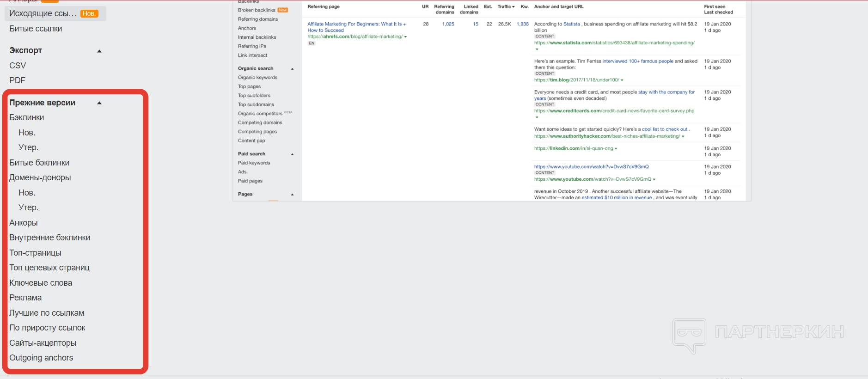Open Top subfolders in Ahrefs menu
This screenshot has width=868, height=379.
click(254, 96)
